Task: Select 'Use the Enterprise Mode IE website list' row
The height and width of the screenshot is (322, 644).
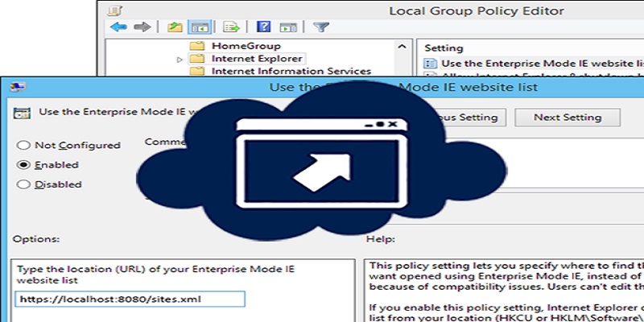Action: [534, 64]
